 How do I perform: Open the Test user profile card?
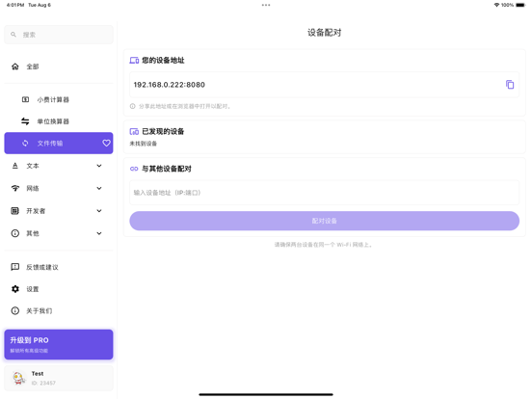click(x=59, y=378)
